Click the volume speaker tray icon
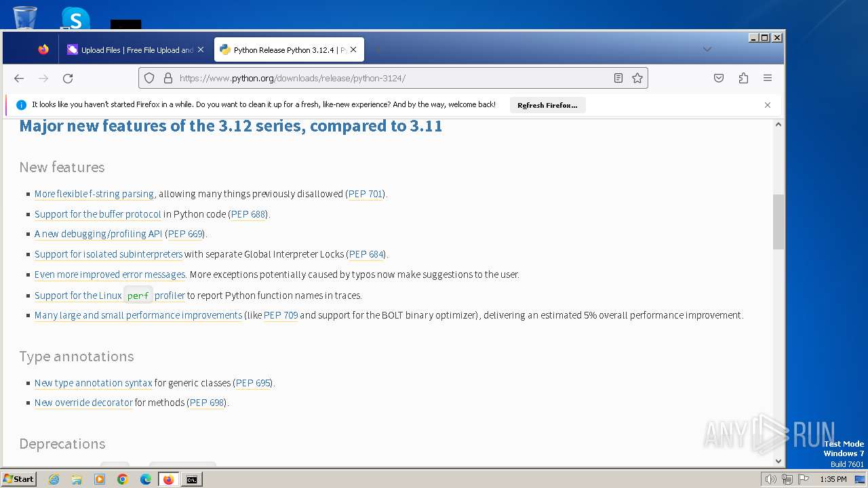Image resolution: width=868 pixels, height=488 pixels. (770, 479)
